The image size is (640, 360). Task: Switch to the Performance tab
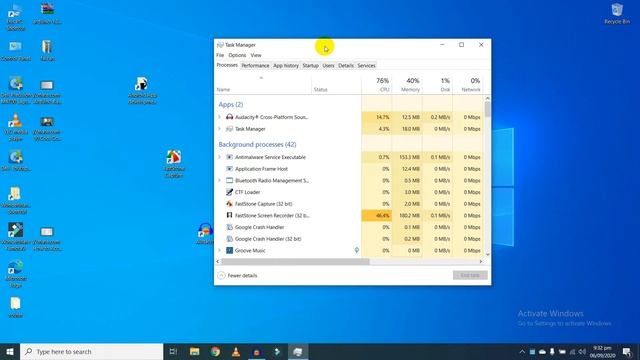coord(255,65)
